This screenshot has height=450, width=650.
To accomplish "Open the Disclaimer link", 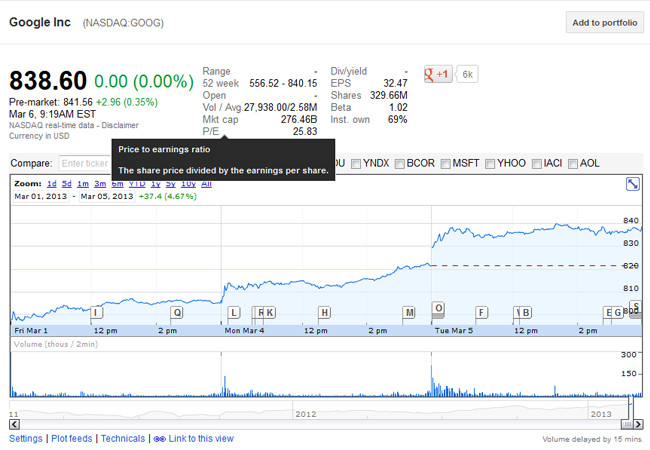I will pos(120,125).
